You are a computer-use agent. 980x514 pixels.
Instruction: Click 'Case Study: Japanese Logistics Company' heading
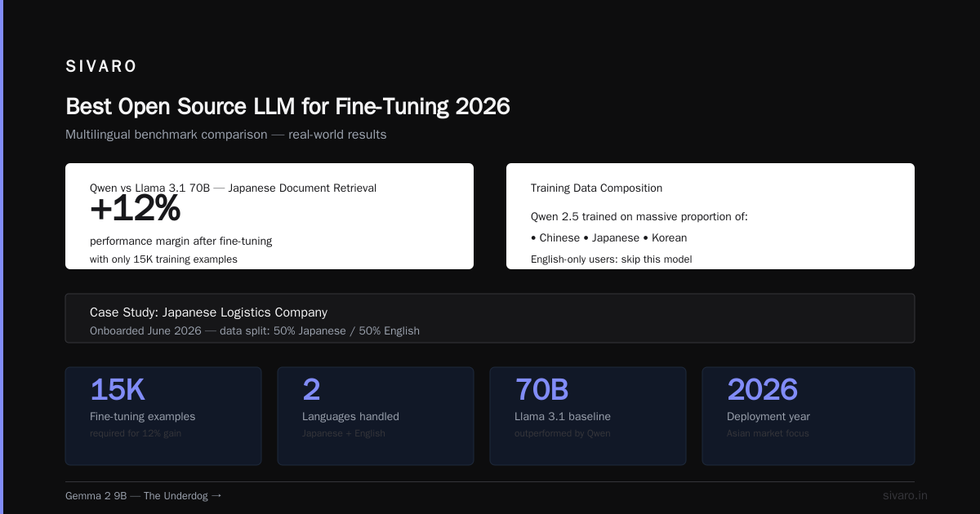(x=208, y=312)
